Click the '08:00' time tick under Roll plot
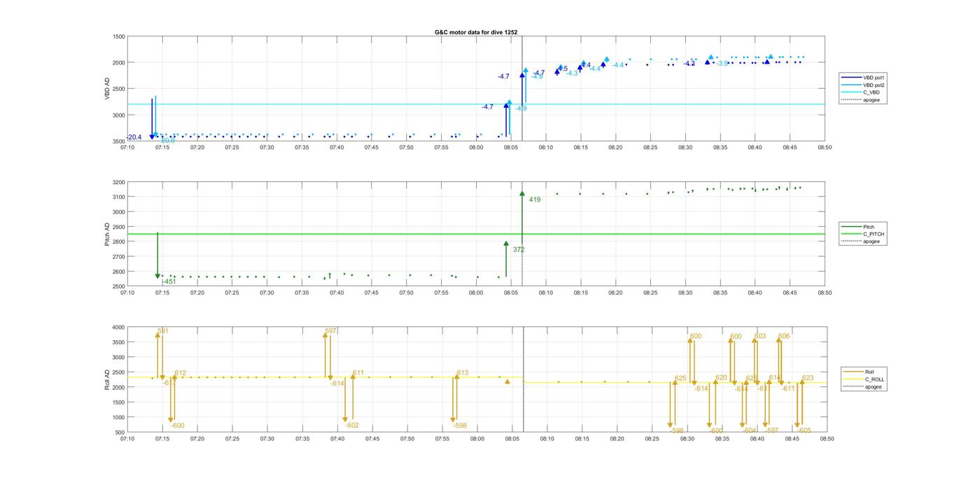 point(477,439)
